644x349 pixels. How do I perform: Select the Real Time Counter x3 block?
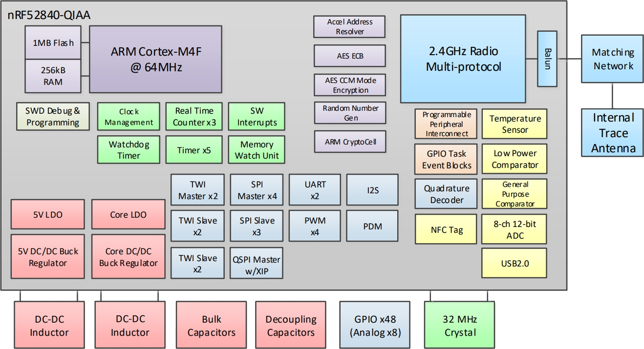coord(194,117)
